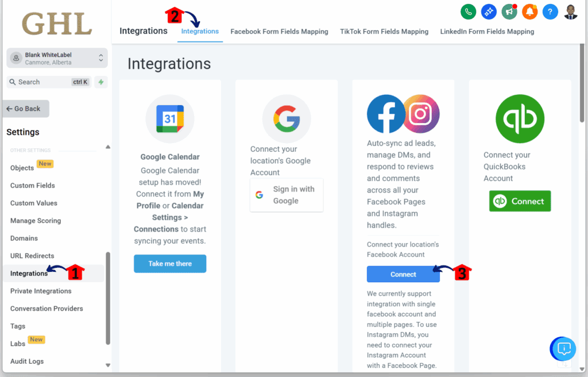588x377 pixels.
Task: Click Sign in with Google button
Action: [x=287, y=195]
